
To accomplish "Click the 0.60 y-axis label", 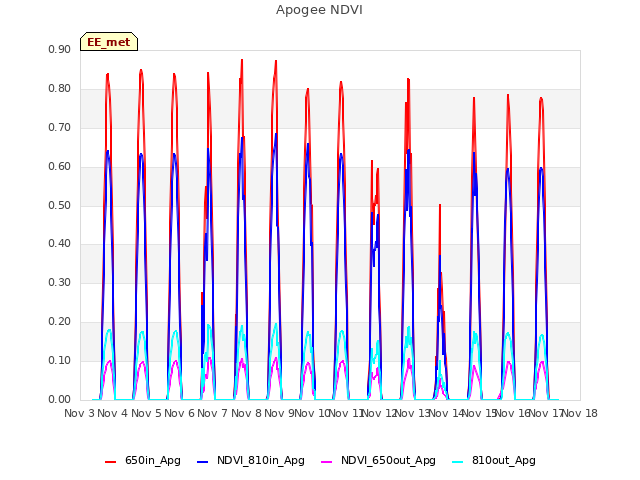I will [60, 167].
